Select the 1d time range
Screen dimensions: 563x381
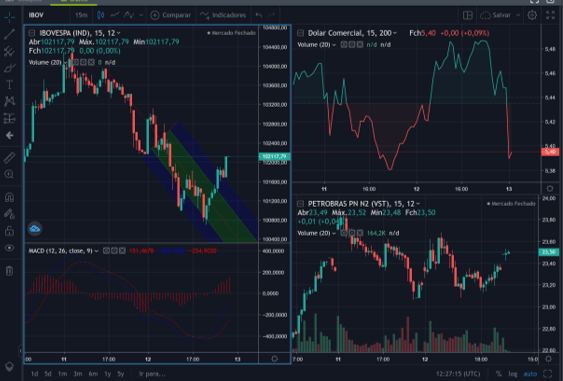(x=34, y=374)
